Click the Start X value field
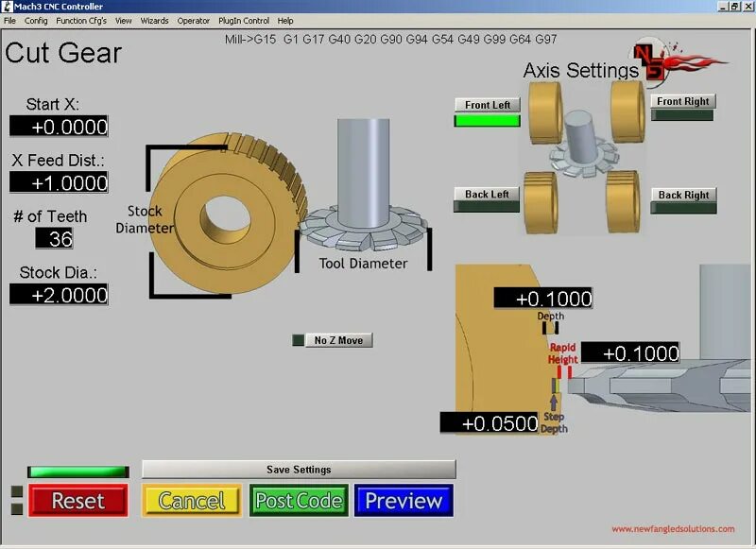 click(59, 127)
